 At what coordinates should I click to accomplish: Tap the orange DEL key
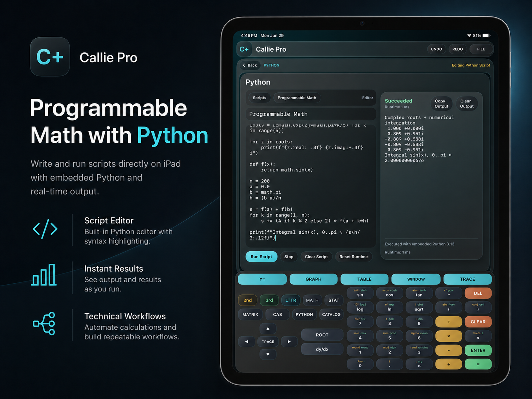[478, 293]
